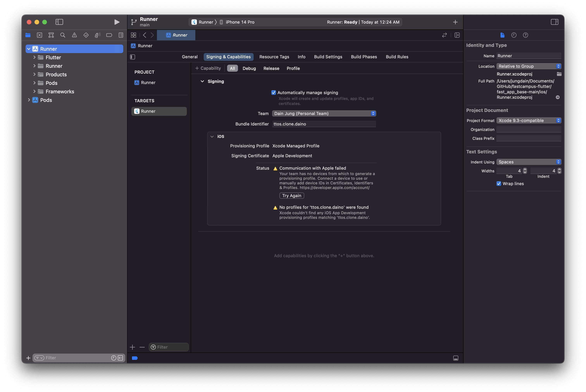The height and width of the screenshot is (392, 586).
Task: Expand the Frameworks folder
Action: 34,91
